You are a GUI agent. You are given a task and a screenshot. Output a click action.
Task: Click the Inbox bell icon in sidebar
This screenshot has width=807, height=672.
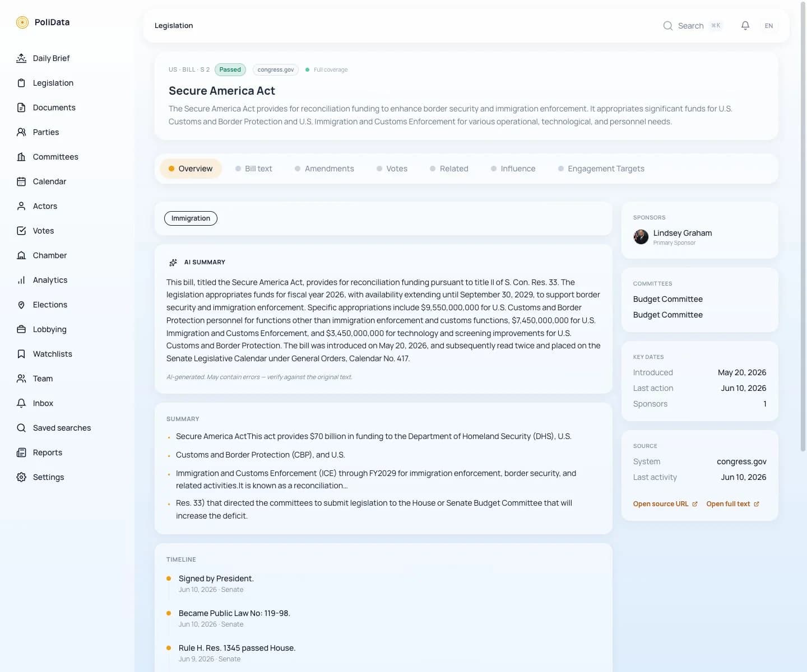coord(21,403)
